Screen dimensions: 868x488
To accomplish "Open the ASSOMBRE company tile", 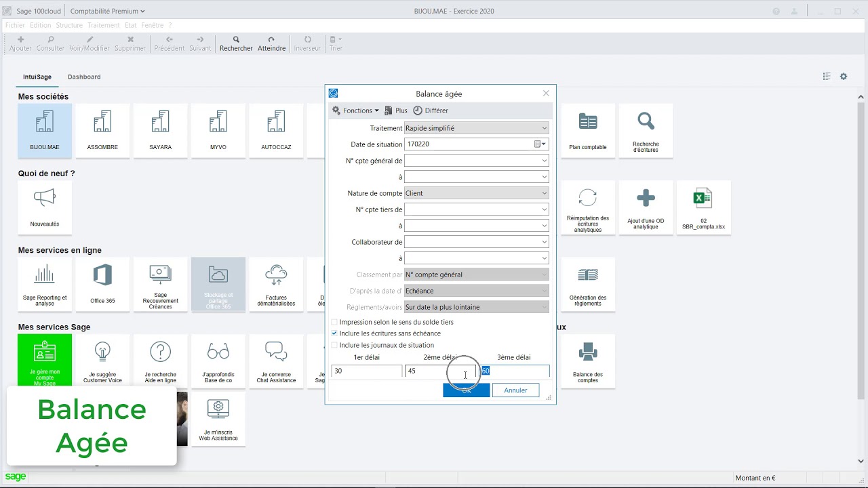I will pyautogui.click(x=102, y=131).
